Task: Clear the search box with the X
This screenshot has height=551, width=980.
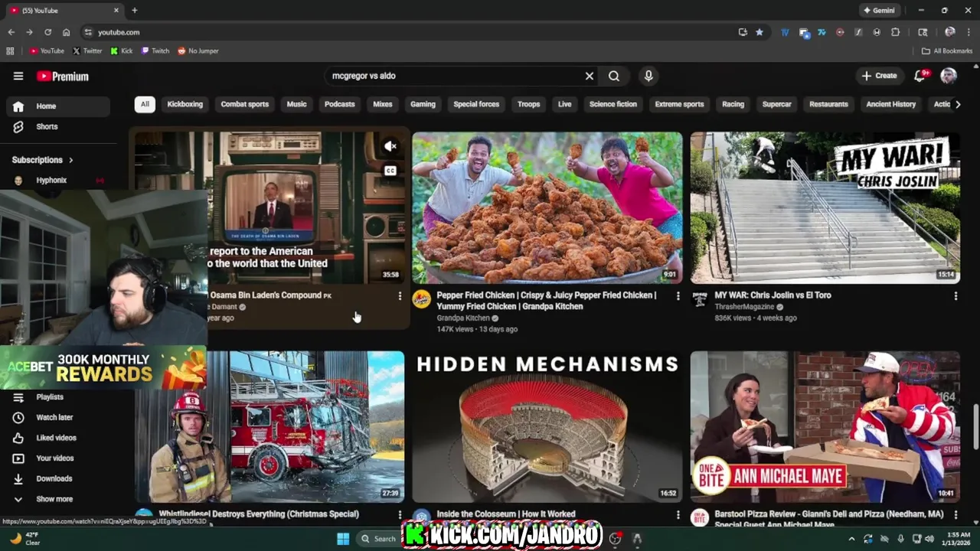Action: 590,76
